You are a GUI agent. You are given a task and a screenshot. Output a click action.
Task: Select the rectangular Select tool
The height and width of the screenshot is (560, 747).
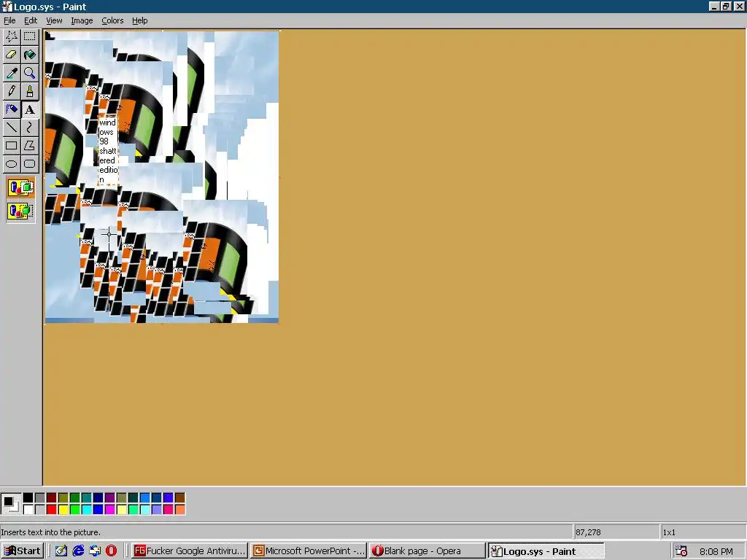click(x=29, y=36)
